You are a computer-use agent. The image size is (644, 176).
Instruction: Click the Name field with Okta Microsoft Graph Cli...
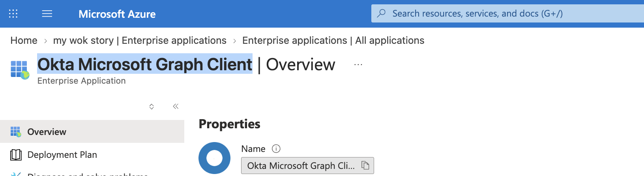coord(307,166)
